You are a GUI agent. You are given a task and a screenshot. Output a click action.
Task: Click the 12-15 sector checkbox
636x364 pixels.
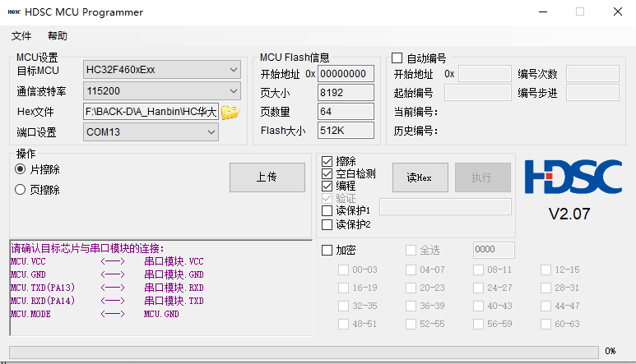[546, 270]
